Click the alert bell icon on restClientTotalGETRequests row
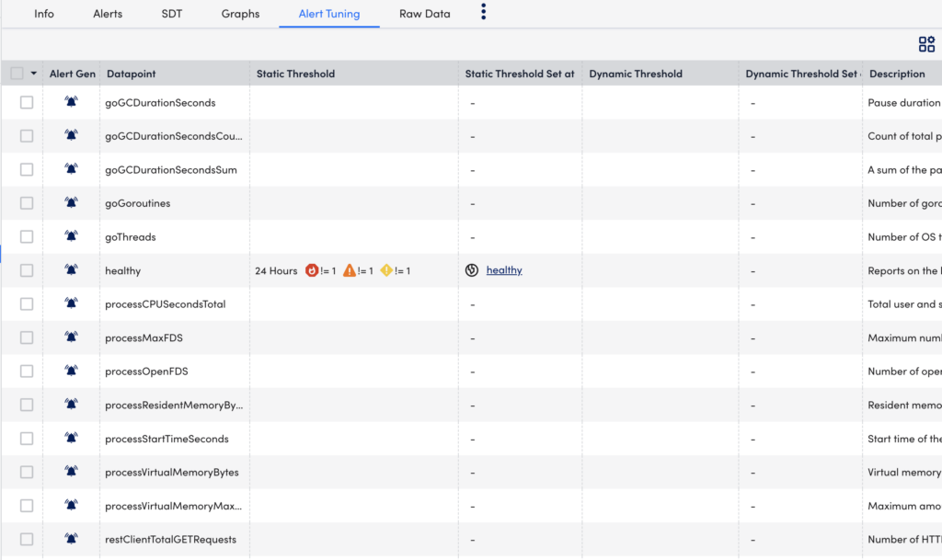Viewport: 942px width, 560px height. (x=72, y=539)
